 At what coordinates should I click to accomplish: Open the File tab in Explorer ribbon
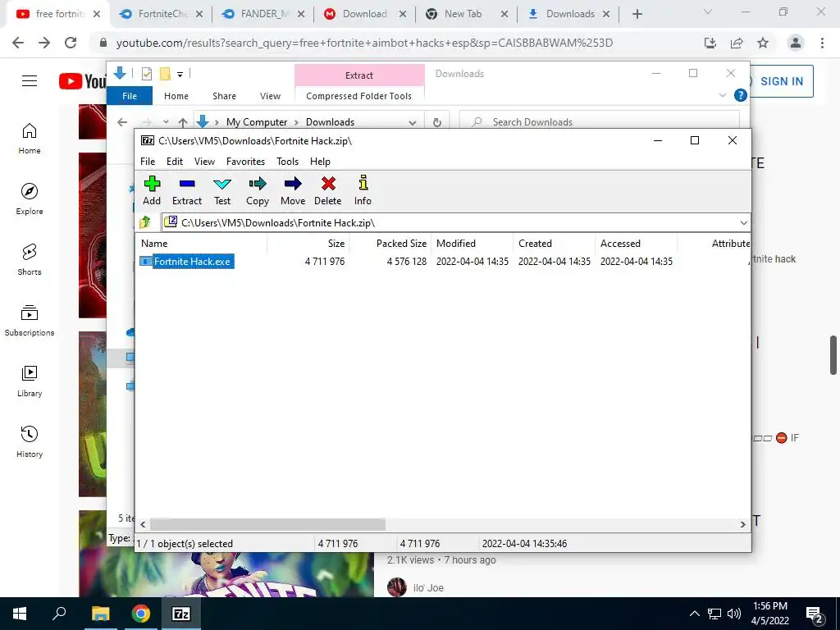tap(130, 96)
